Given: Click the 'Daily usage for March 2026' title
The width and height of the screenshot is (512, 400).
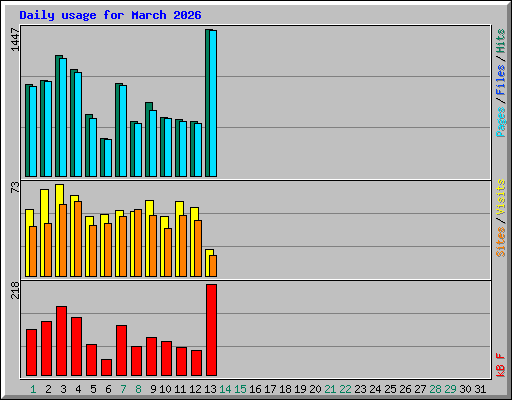Looking at the screenshot, I should click(x=110, y=15).
